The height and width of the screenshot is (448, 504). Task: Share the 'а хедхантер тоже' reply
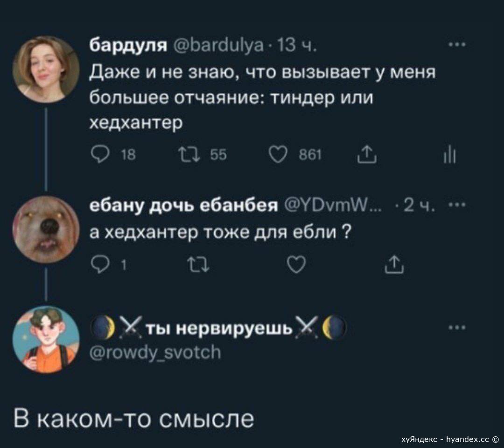(394, 265)
